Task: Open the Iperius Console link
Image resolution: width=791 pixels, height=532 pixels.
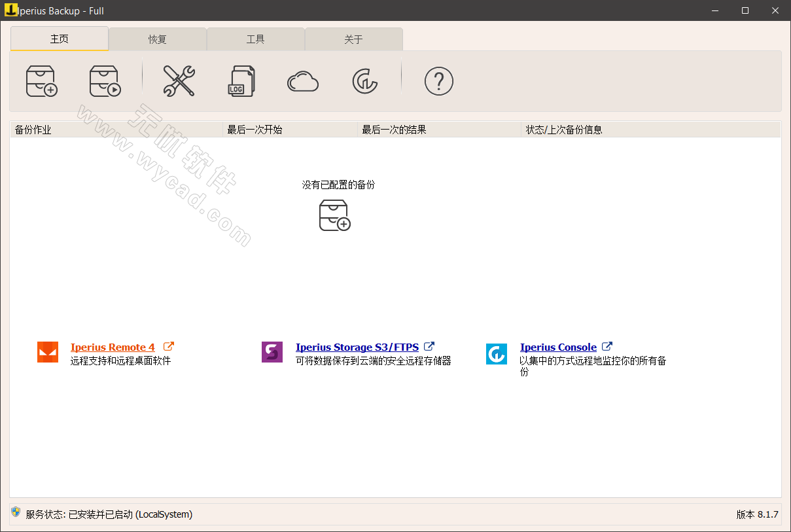Action: point(559,347)
